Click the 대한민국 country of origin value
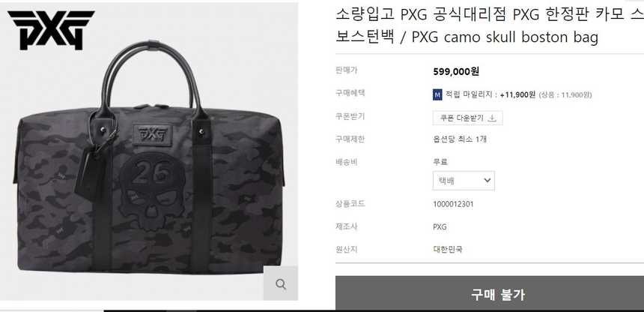This screenshot has width=644, height=312. [x=448, y=249]
